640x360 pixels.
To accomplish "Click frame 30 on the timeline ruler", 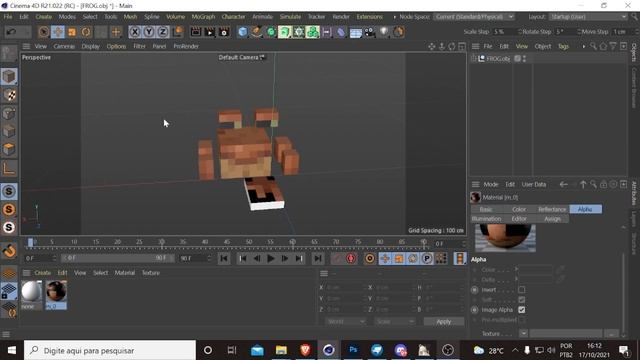I will [162, 242].
